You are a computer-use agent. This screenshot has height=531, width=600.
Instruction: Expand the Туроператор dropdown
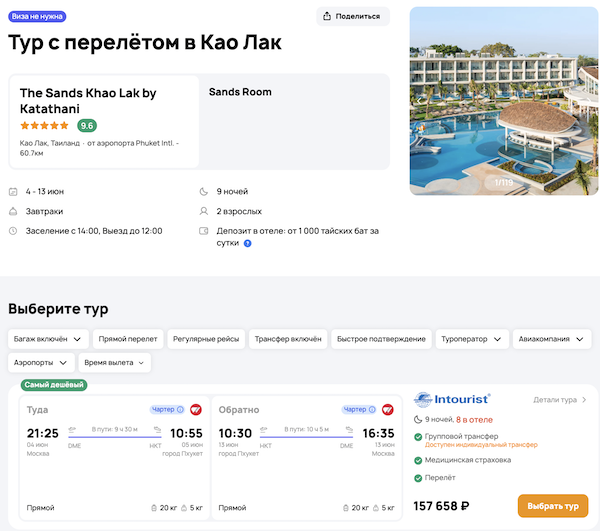click(473, 339)
